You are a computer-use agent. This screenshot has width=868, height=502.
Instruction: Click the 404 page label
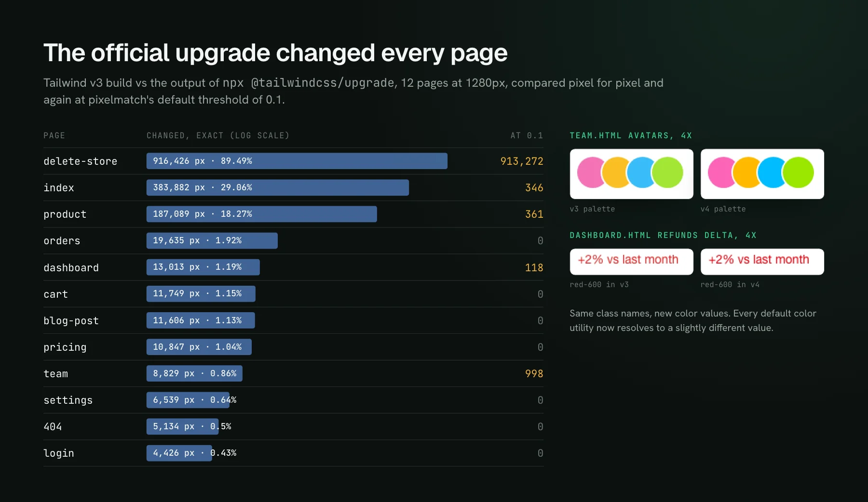click(x=53, y=427)
